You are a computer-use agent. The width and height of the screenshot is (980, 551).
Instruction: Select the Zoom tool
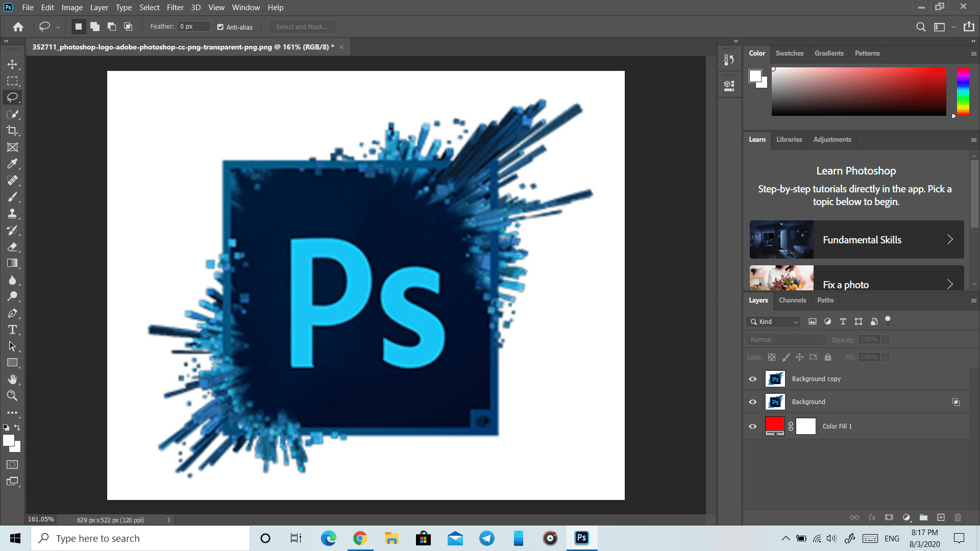pos(12,396)
